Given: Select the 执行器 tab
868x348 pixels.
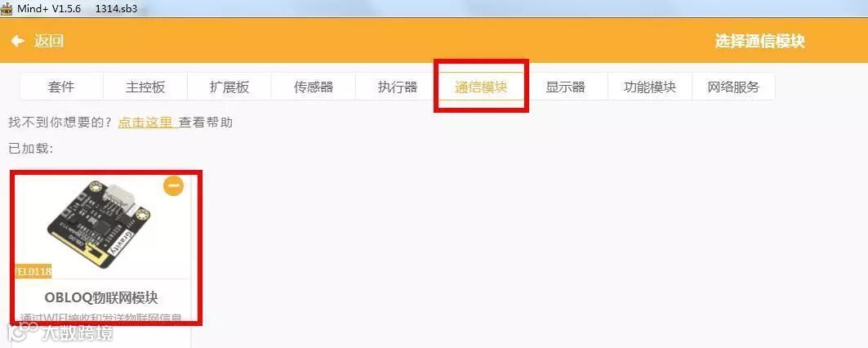Looking at the screenshot, I should click(398, 87).
